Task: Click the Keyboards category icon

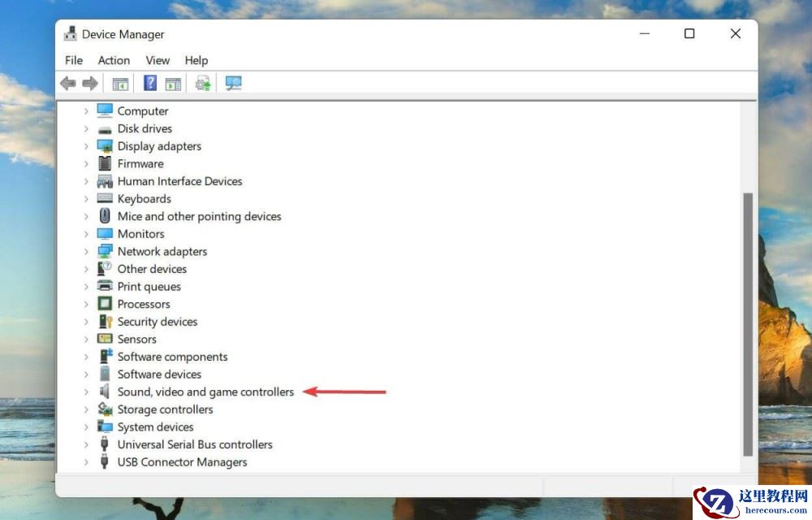Action: point(105,198)
